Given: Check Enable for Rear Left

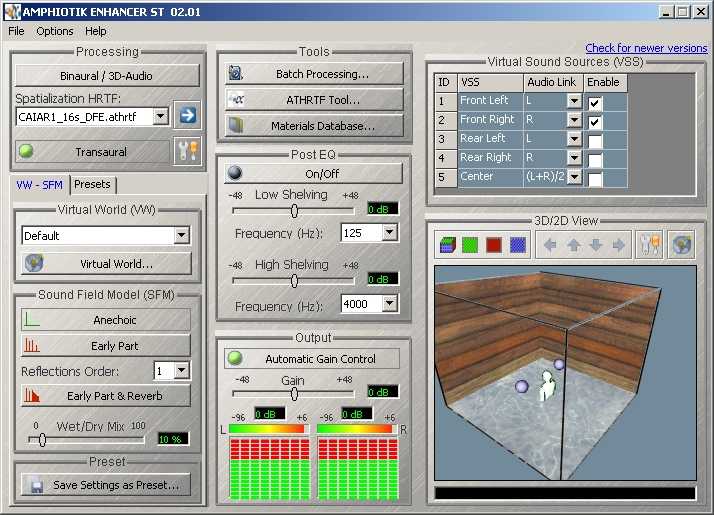Looking at the screenshot, I should (x=595, y=141).
